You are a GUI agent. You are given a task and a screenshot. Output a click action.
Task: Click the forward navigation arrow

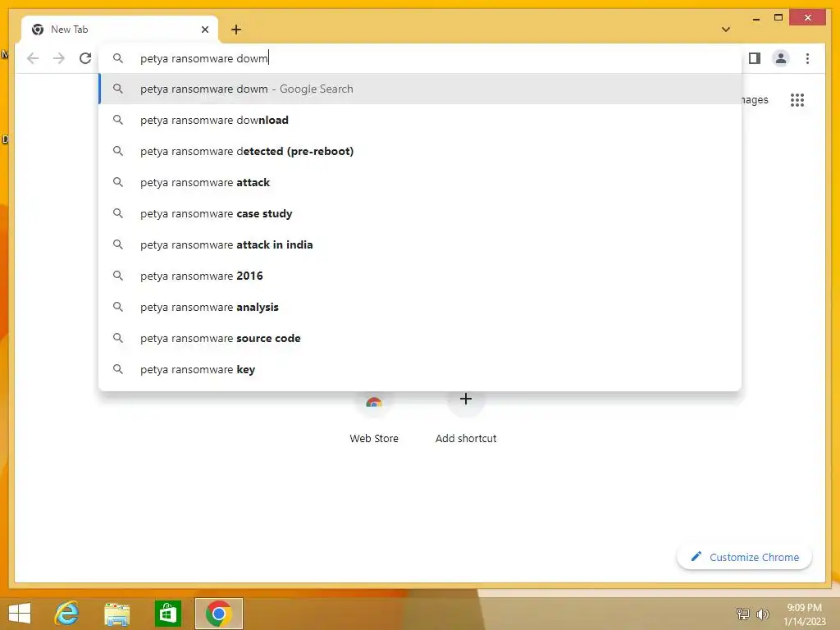[59, 58]
